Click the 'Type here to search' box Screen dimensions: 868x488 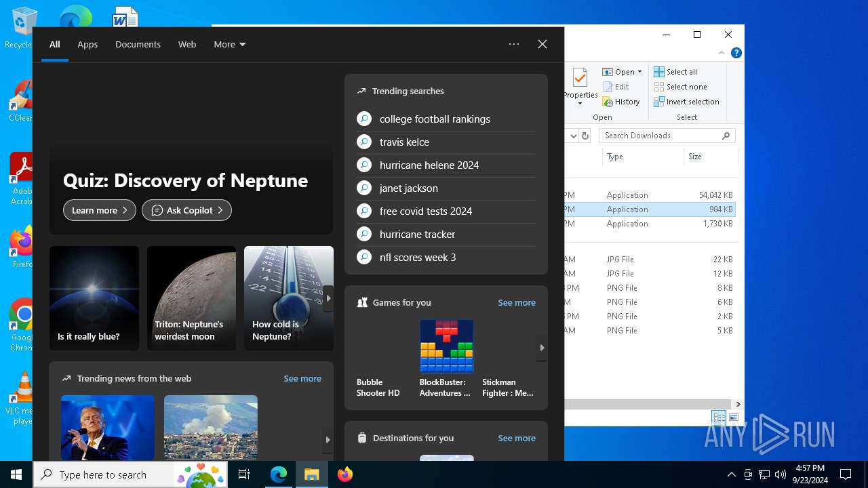pos(130,474)
